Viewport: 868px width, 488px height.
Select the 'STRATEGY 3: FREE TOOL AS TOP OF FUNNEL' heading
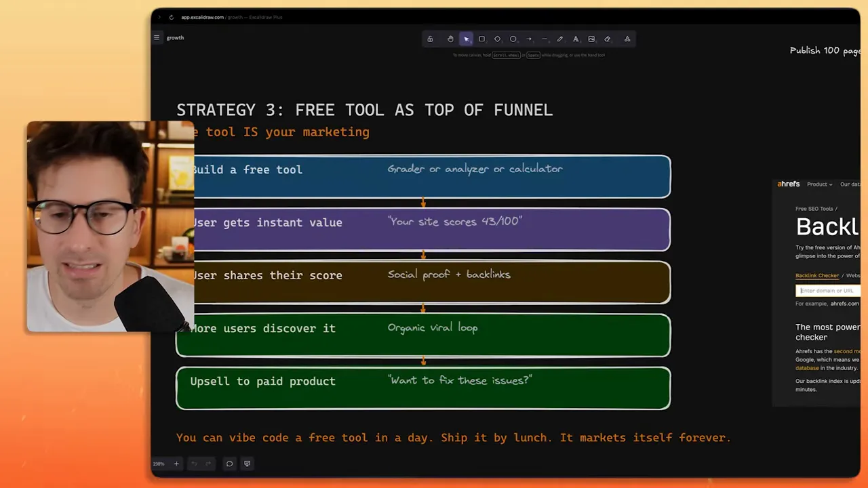point(365,110)
